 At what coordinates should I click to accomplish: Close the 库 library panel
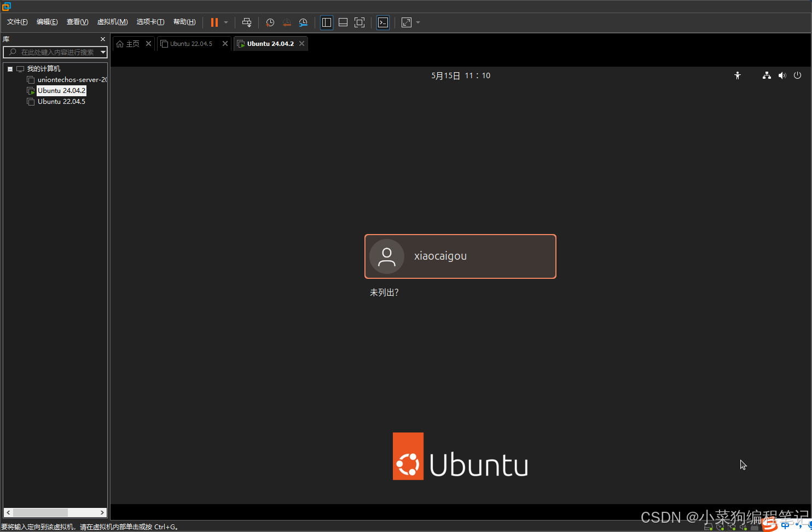pyautogui.click(x=103, y=39)
